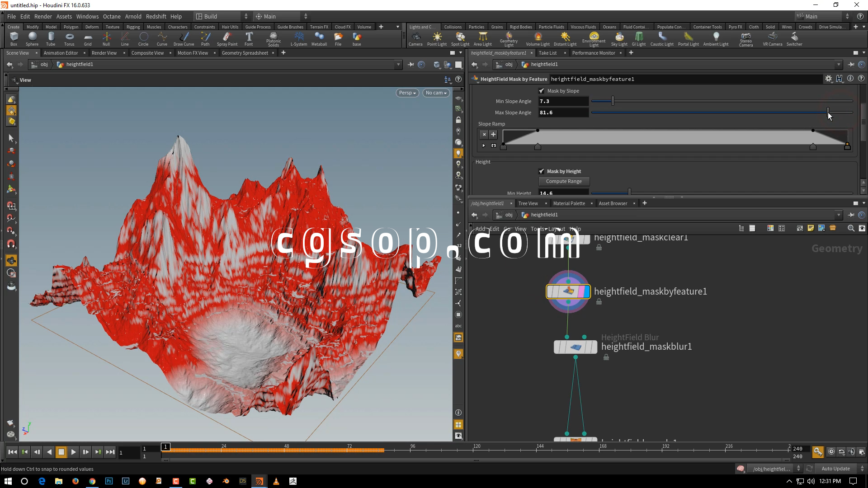
Task: Click the Max Slope Angle slider
Action: 828,112
